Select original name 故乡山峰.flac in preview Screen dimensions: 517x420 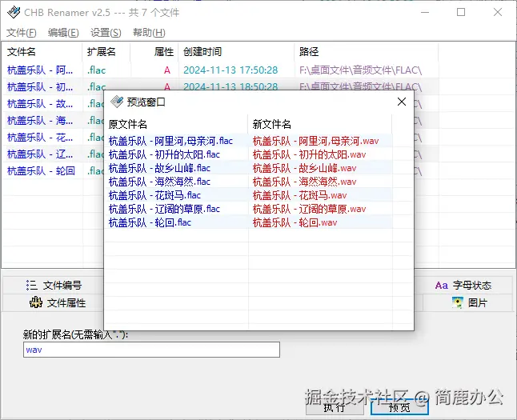(x=159, y=168)
